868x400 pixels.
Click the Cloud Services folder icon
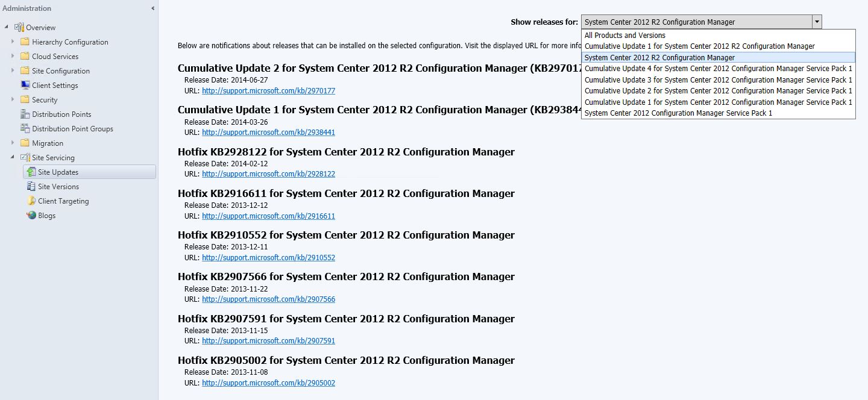pyautogui.click(x=25, y=56)
